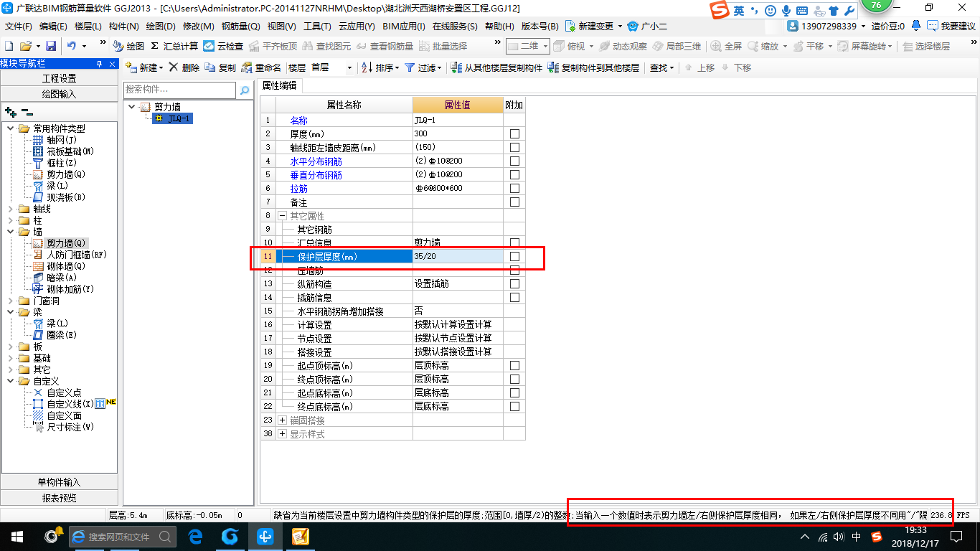Click the notification bell icon
Viewport: 980px width, 551px height.
coord(916,26)
